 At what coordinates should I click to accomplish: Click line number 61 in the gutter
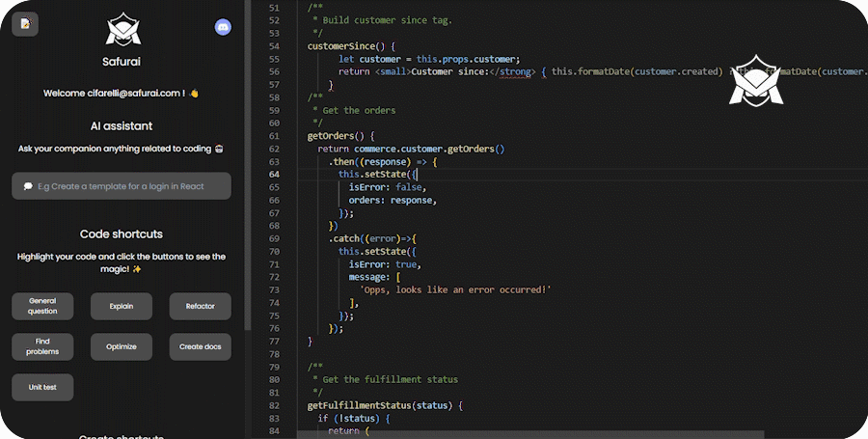(x=274, y=136)
